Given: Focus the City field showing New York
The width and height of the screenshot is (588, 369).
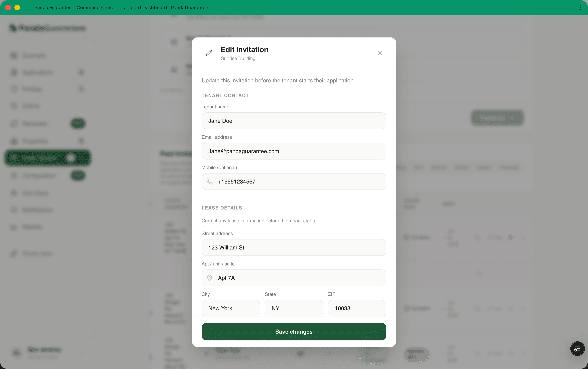Looking at the screenshot, I should [231, 308].
